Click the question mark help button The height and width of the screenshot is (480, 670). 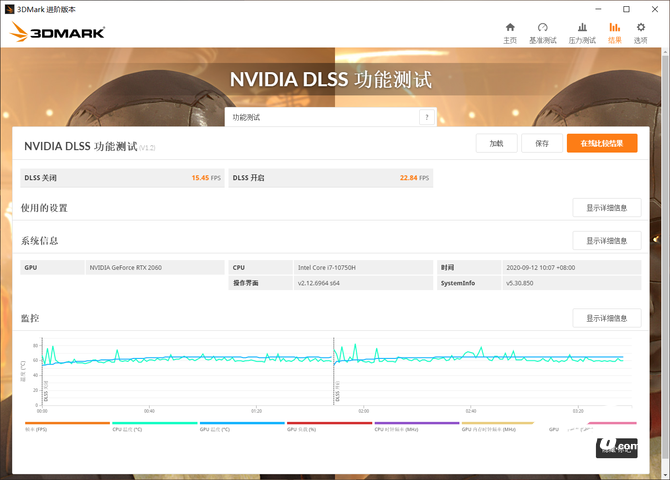pyautogui.click(x=427, y=117)
